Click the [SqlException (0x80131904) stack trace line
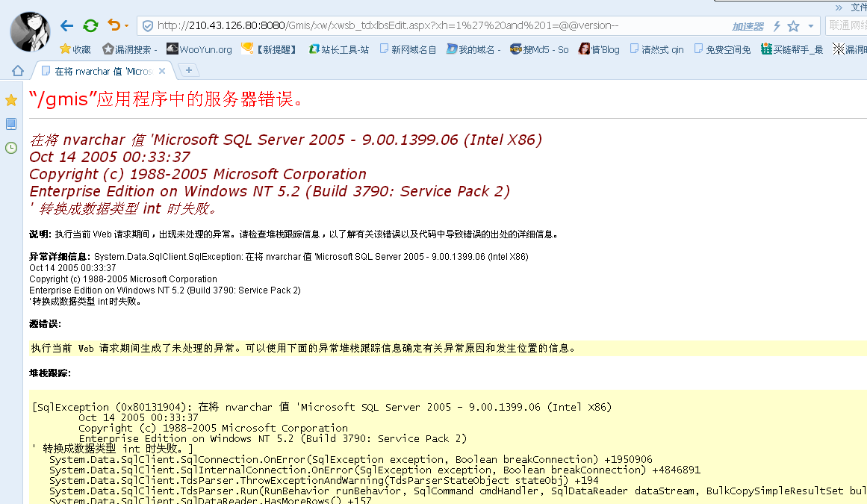This screenshot has width=867, height=504. point(322,407)
